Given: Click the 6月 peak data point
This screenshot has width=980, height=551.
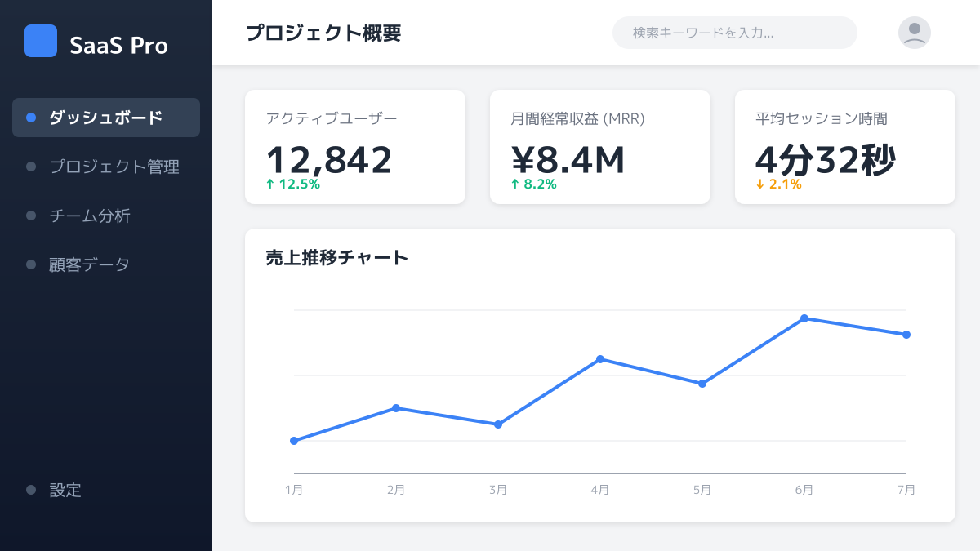Looking at the screenshot, I should (804, 318).
